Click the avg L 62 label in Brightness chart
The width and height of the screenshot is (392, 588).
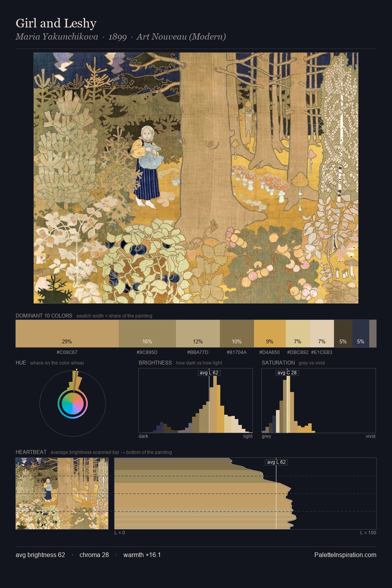click(x=209, y=373)
